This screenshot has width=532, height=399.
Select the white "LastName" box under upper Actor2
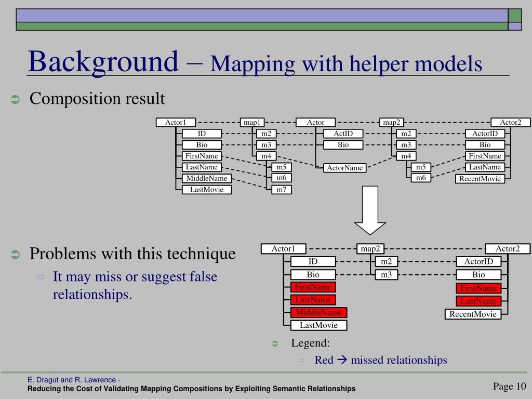[485, 167]
